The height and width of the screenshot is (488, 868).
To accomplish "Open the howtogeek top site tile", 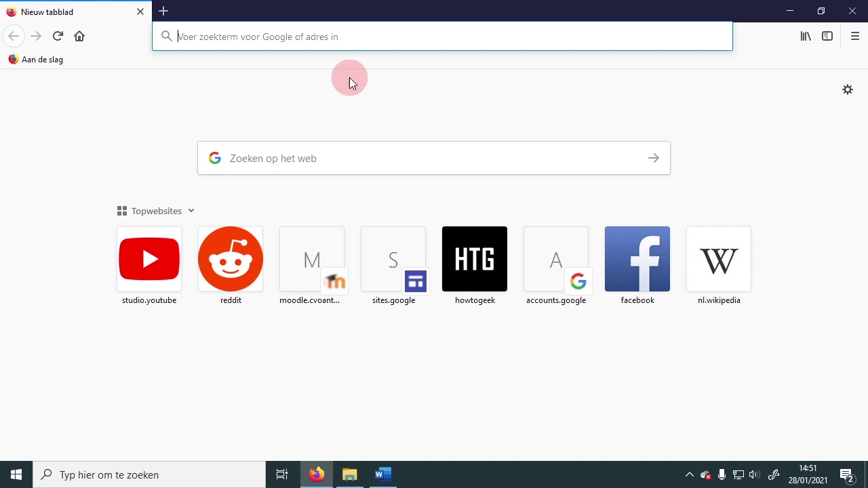I will [475, 266].
